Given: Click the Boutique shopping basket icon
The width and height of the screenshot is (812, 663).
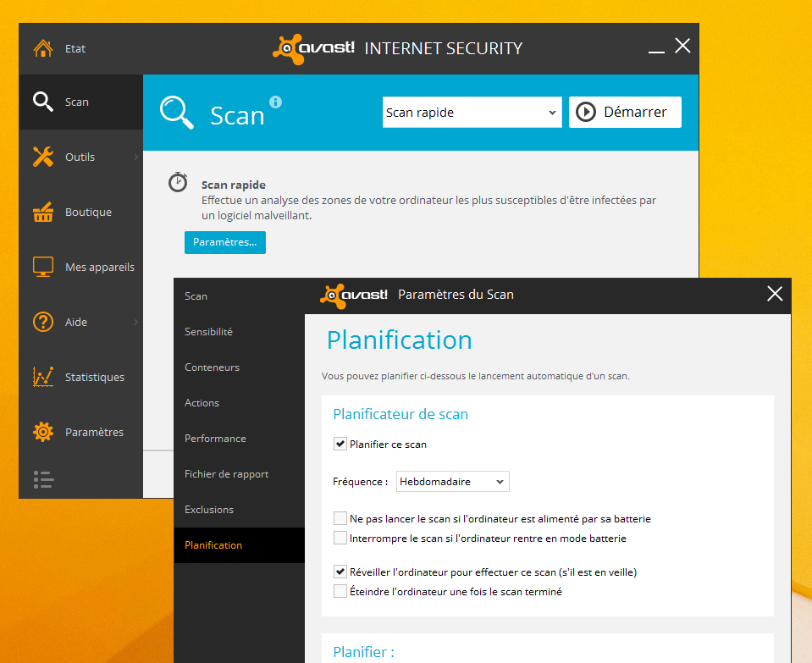Looking at the screenshot, I should (x=43, y=212).
